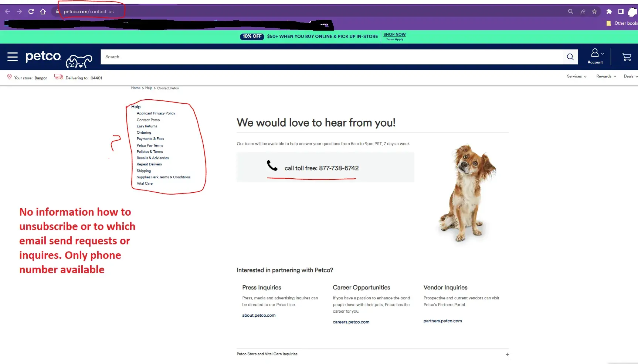Visit the careers.petco.com link
Image resolution: width=638 pixels, height=364 pixels.
tap(351, 322)
